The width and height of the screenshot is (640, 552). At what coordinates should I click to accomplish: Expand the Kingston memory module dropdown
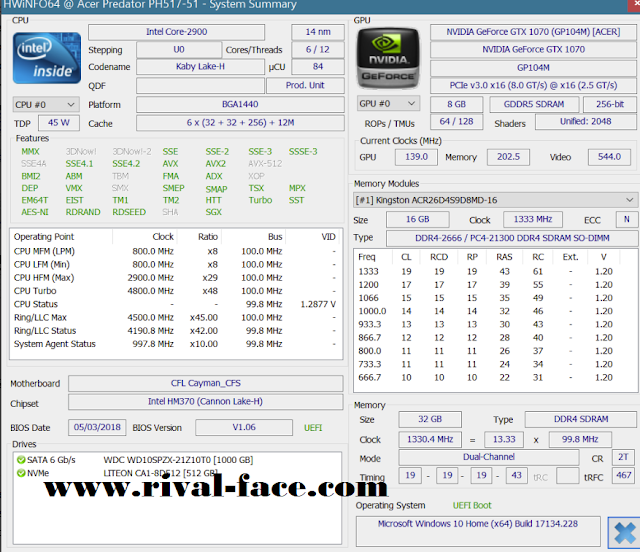pyautogui.click(x=494, y=200)
